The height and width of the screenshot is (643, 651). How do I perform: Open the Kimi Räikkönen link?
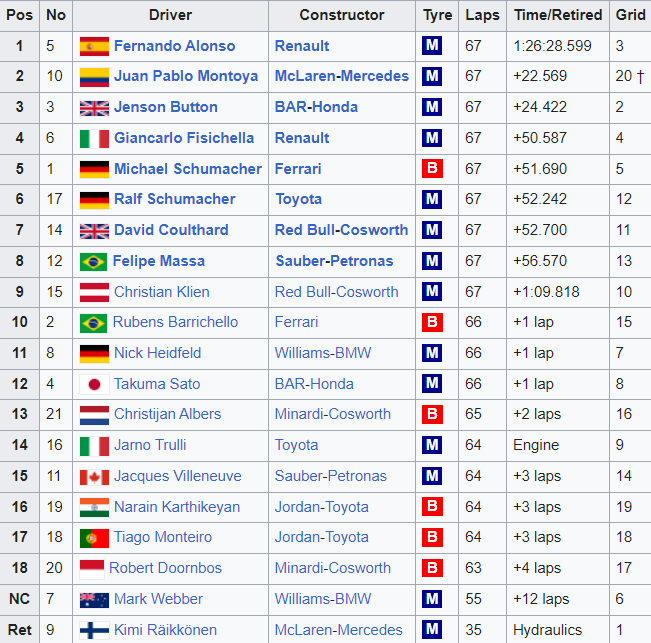click(165, 630)
